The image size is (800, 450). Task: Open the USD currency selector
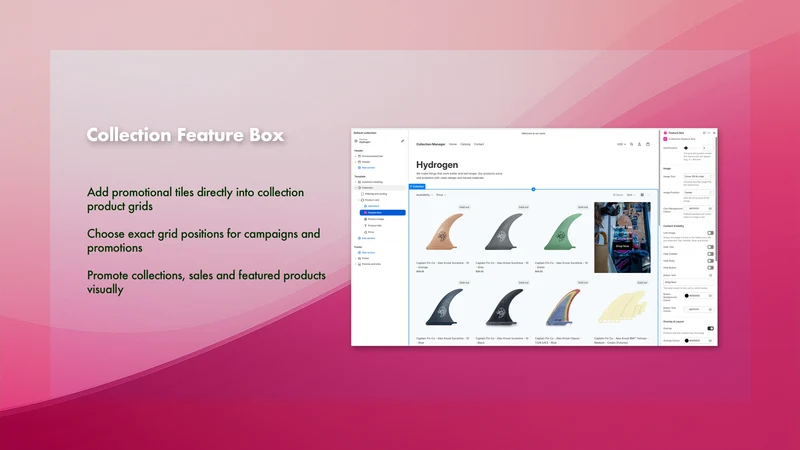click(x=621, y=144)
